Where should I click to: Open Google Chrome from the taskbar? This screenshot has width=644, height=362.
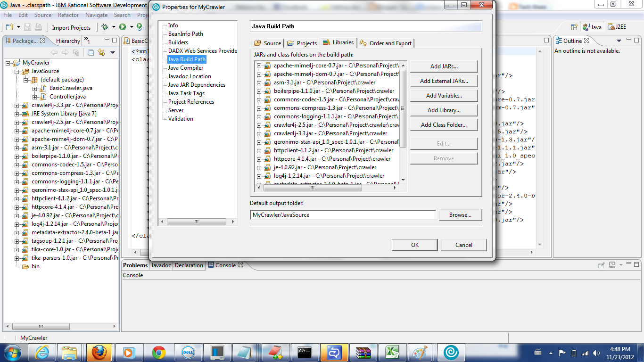[158, 352]
